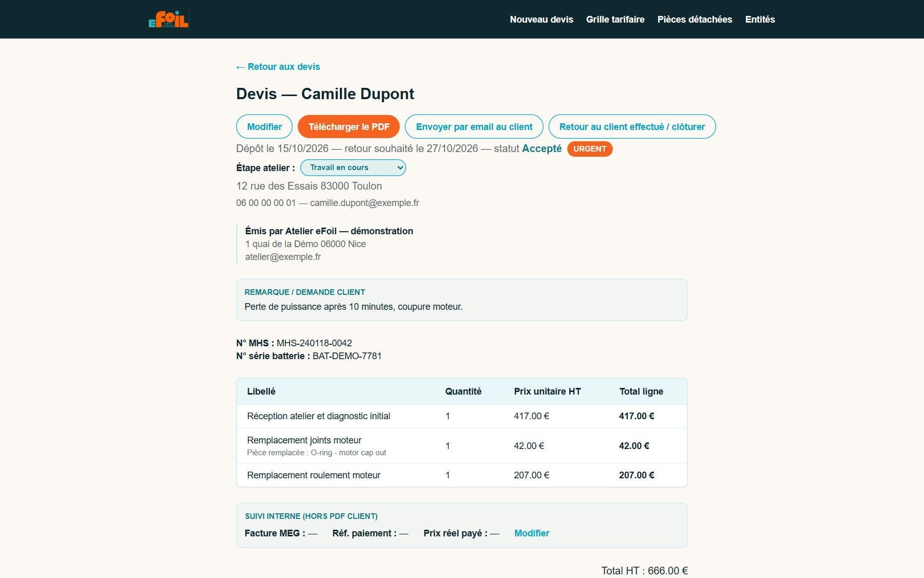Click the Modifier quote button
The height and width of the screenshot is (578, 924).
pyautogui.click(x=264, y=126)
